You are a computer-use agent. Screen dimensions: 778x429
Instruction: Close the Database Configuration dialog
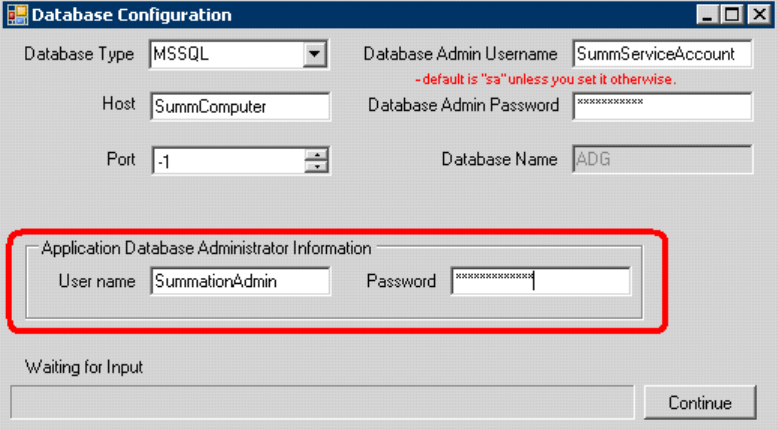coord(755,15)
